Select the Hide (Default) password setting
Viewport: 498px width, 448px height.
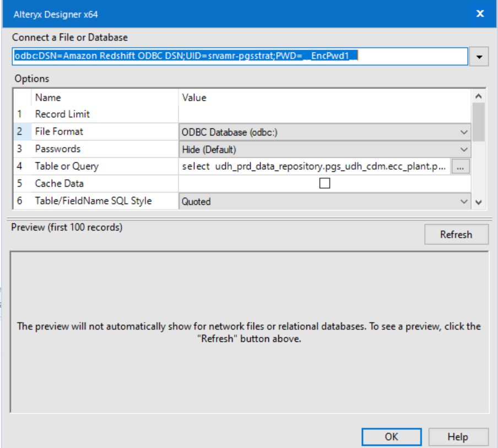[x=220, y=149]
